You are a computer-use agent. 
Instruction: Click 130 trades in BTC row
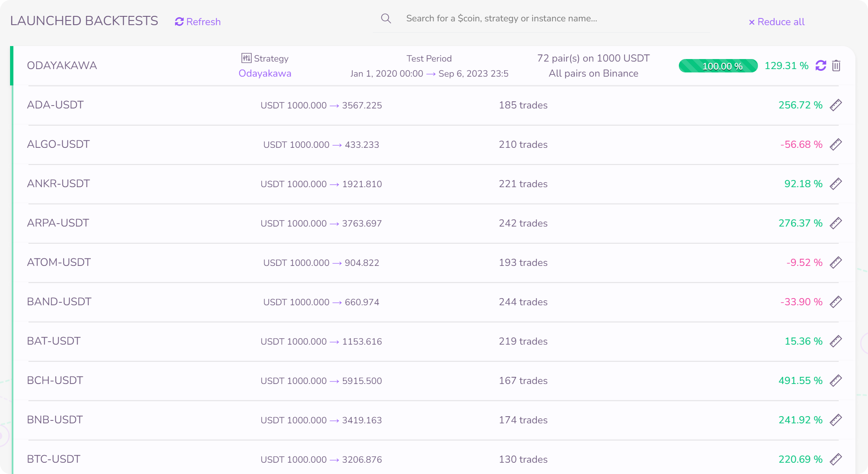point(523,459)
